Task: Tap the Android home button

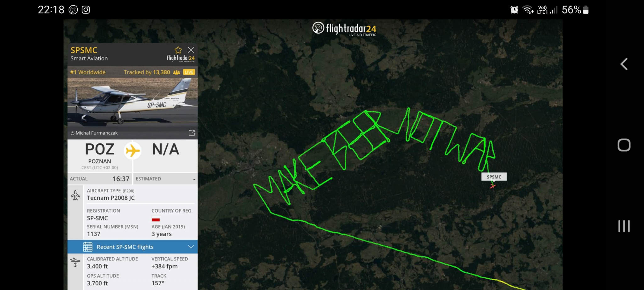Action: [x=624, y=145]
